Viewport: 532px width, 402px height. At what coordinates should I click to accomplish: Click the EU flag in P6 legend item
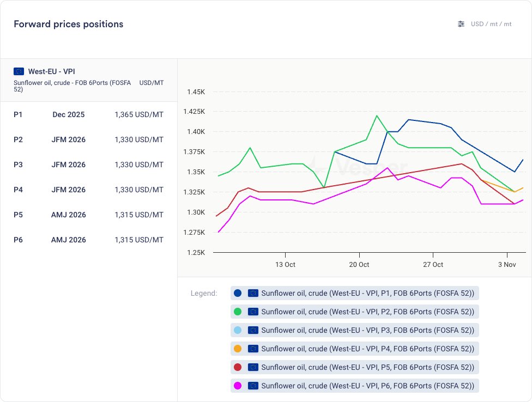(x=253, y=386)
